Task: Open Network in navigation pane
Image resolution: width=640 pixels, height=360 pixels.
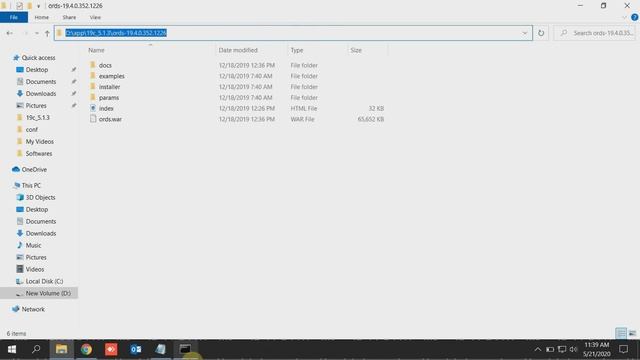Action: (33, 309)
